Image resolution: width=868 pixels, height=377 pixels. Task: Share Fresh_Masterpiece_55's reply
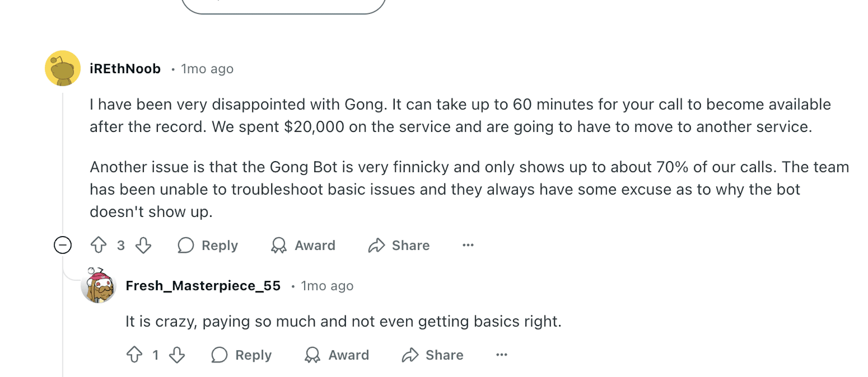pyautogui.click(x=433, y=355)
